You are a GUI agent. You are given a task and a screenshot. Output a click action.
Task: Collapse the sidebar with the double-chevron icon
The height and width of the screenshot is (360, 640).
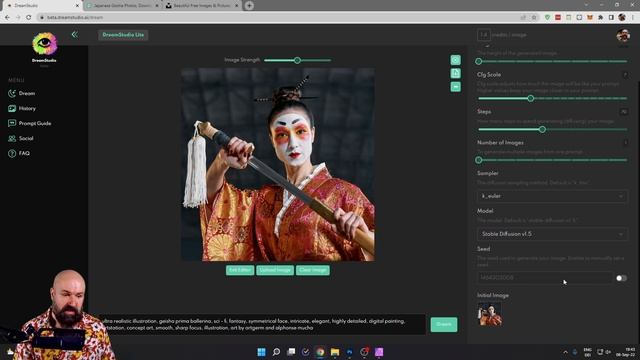75,34
